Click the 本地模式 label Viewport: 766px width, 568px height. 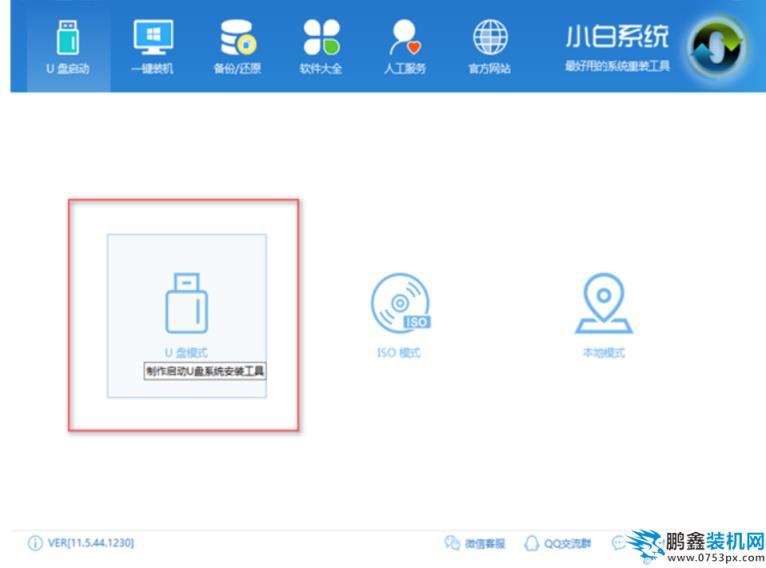pyautogui.click(x=604, y=353)
